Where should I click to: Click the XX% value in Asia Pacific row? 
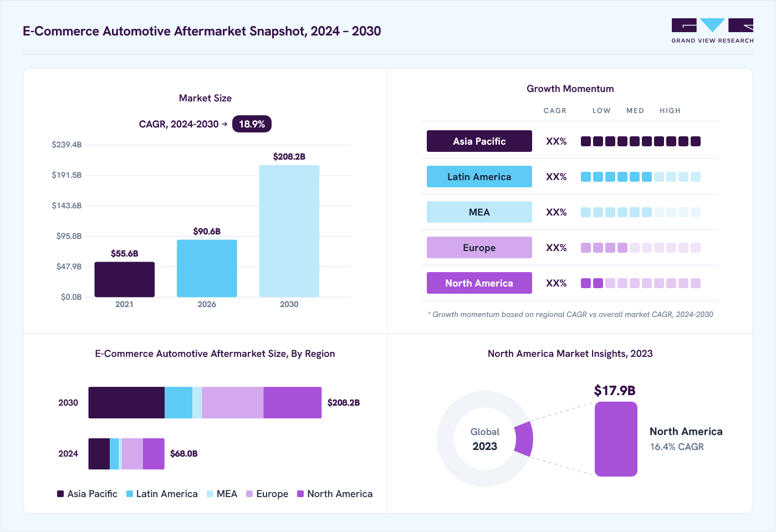click(557, 141)
